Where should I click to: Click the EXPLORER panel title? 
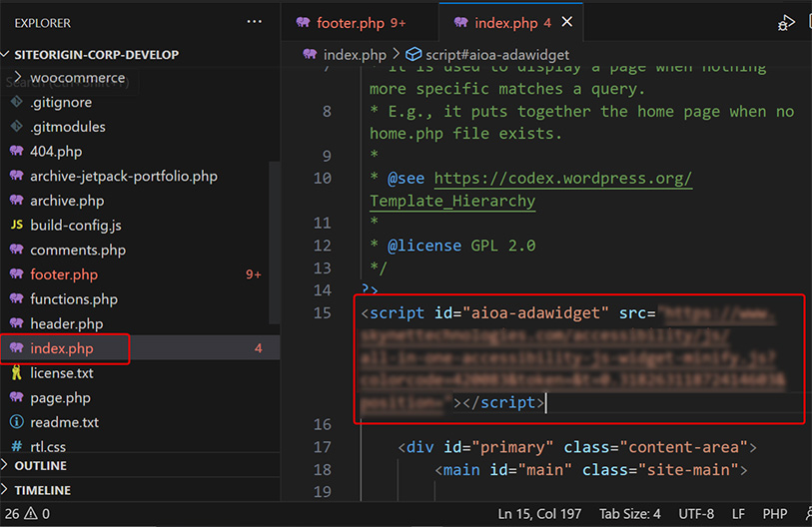coord(43,23)
